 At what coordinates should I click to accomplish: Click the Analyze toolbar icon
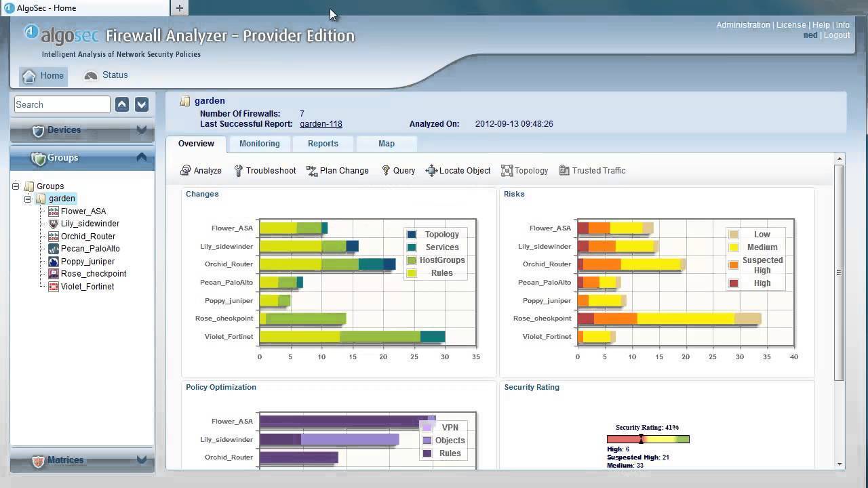185,171
